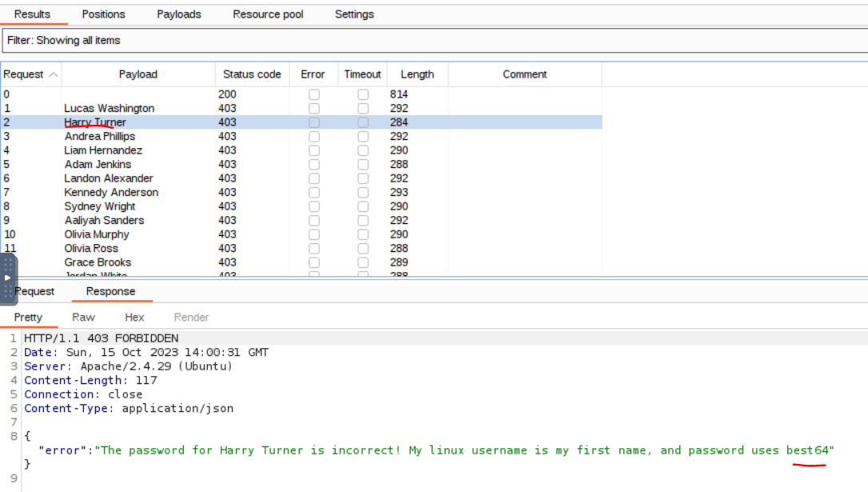
Task: Toggle Error checkbox in Kennedy Anderson row
Action: point(314,193)
